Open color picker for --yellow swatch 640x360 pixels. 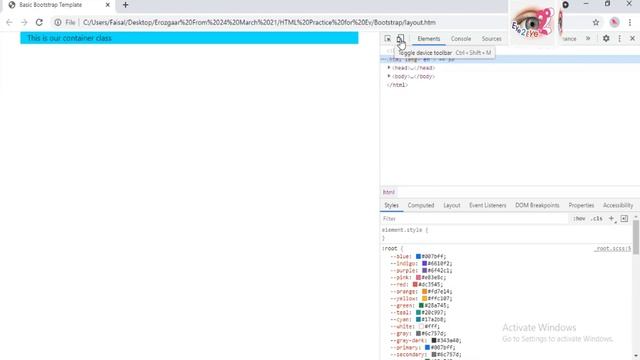[x=424, y=298]
